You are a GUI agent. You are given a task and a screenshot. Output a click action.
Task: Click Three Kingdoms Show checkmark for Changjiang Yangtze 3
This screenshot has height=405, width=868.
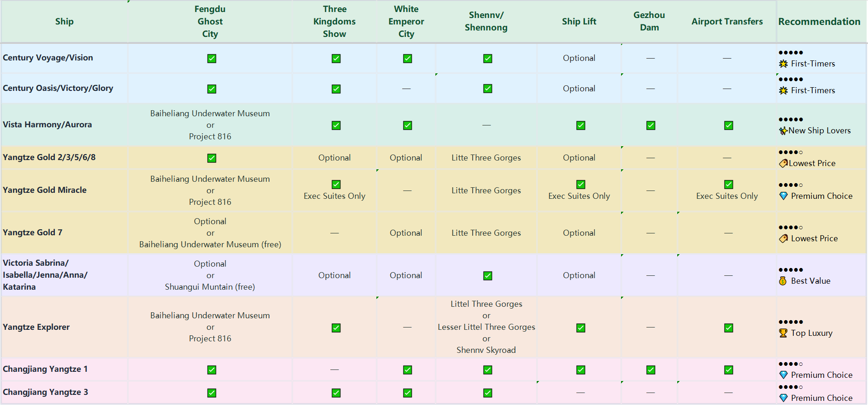336,393
